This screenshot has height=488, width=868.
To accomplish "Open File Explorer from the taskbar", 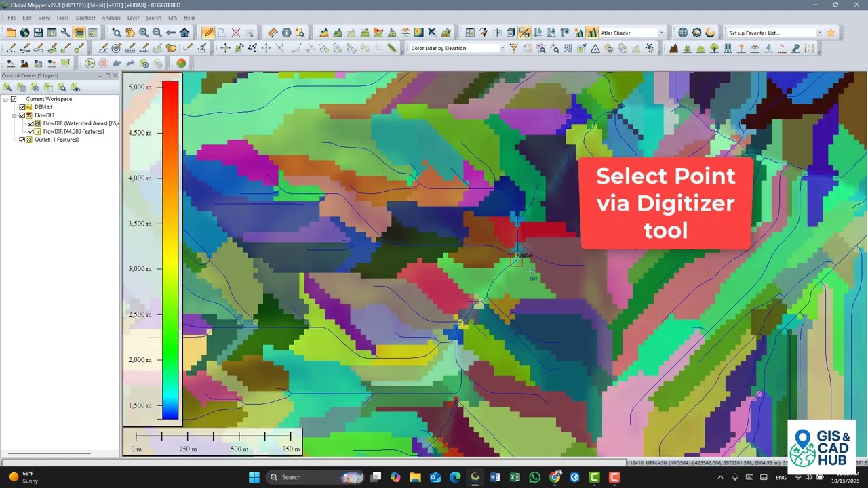I will (x=415, y=477).
